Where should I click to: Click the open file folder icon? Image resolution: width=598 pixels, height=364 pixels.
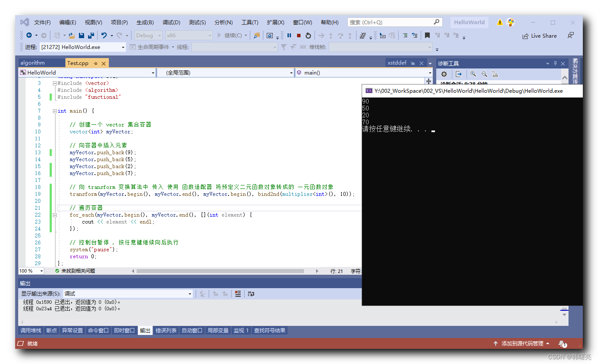pos(72,36)
